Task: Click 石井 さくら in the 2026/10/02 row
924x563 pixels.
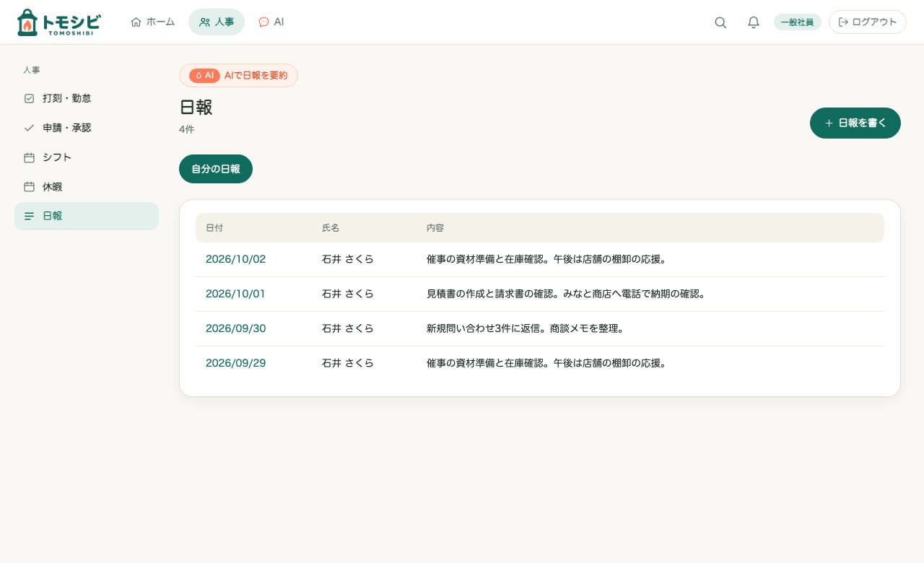Action: (348, 259)
